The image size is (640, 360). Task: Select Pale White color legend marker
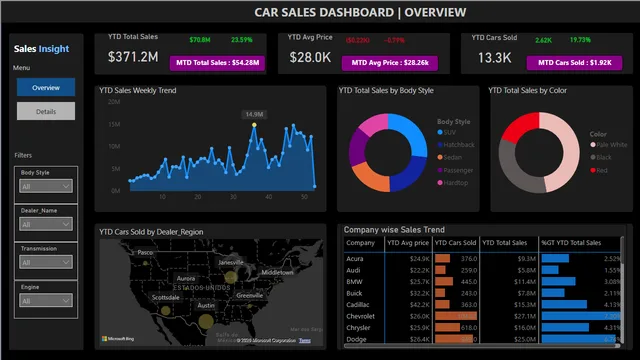click(593, 144)
